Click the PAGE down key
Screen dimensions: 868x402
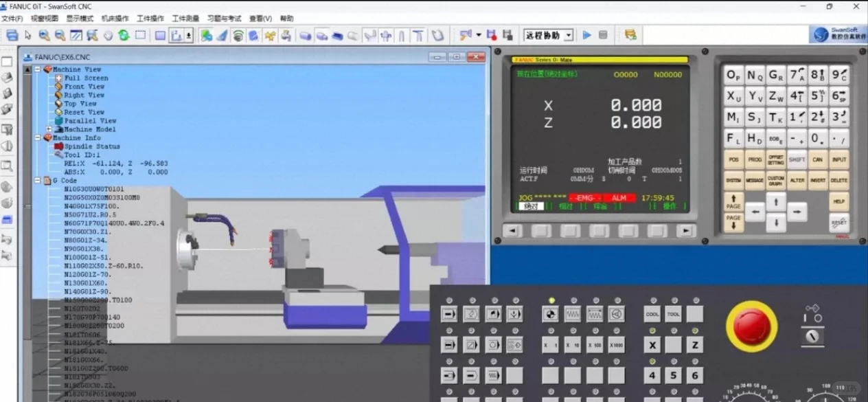tap(734, 223)
